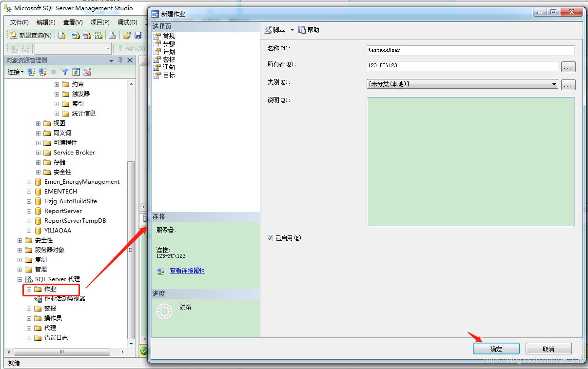The width and height of the screenshot is (588, 369).
Task: Open the 类别 category dropdown
Action: (x=553, y=84)
